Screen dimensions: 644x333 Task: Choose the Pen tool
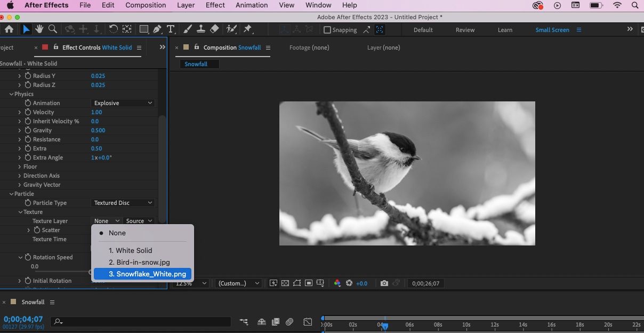coord(157,29)
